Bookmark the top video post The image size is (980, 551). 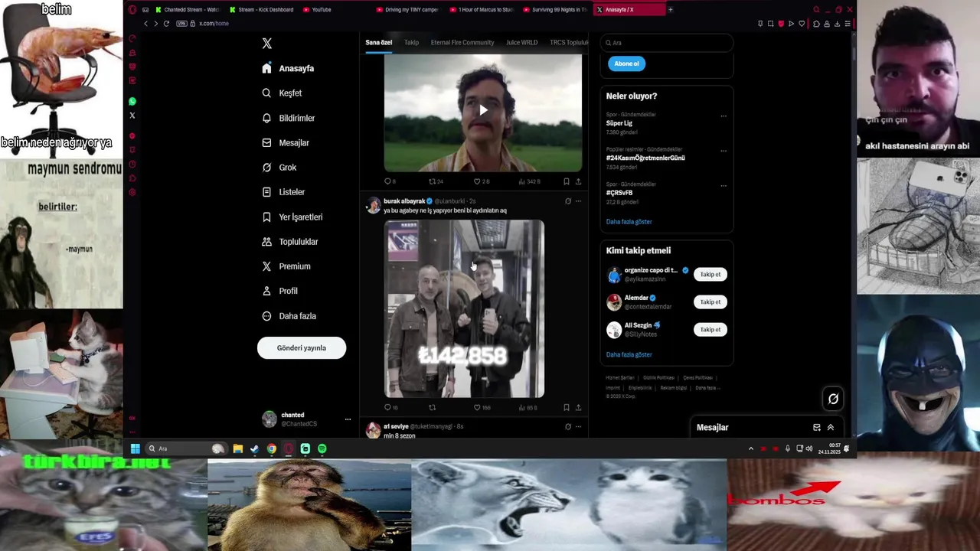coord(566,181)
